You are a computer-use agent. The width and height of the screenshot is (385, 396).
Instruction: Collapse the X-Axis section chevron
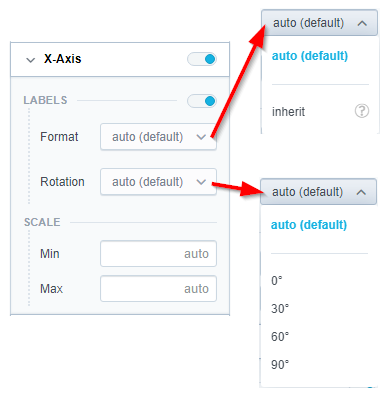click(x=31, y=60)
